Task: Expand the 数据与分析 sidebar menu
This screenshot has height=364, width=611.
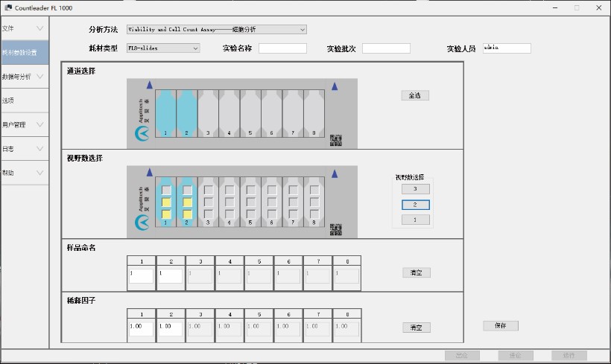Action: point(25,76)
